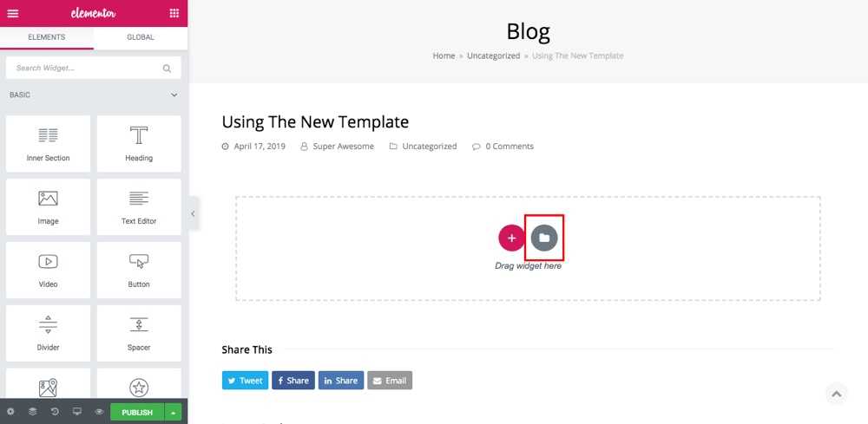The image size is (868, 424).
Task: Switch to the Global tab
Action: tap(140, 37)
